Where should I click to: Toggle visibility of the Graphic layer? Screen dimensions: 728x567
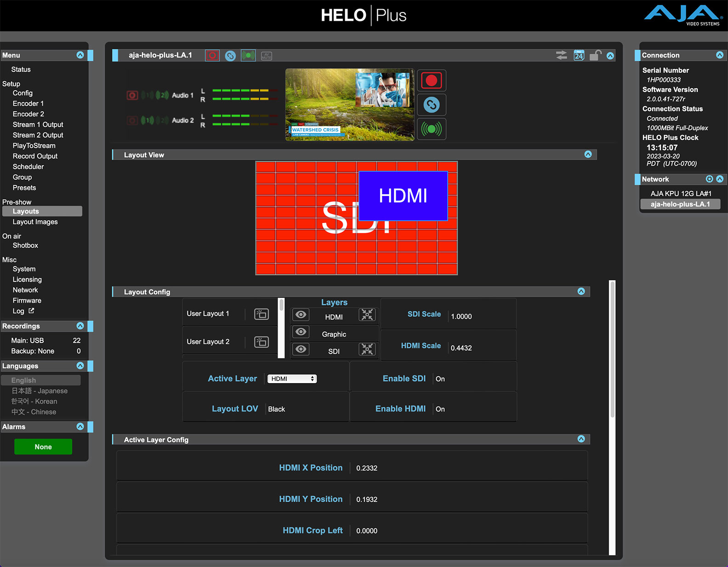301,332
